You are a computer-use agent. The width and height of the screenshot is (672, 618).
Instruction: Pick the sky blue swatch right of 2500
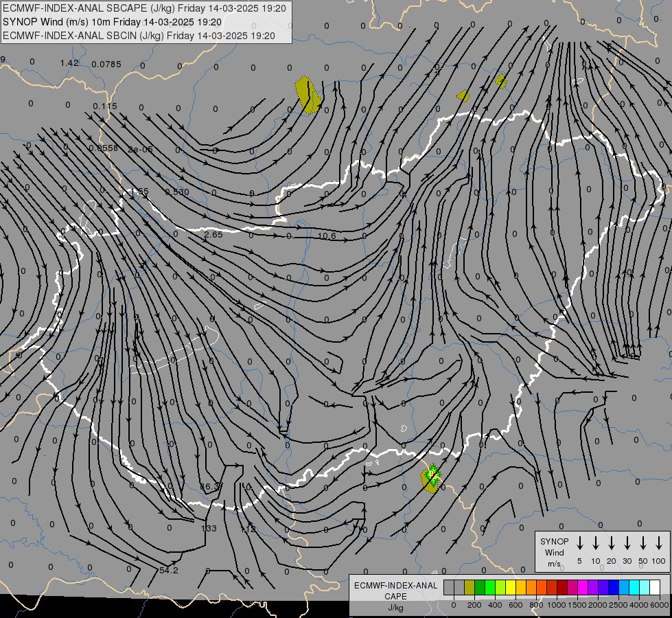[623, 587]
